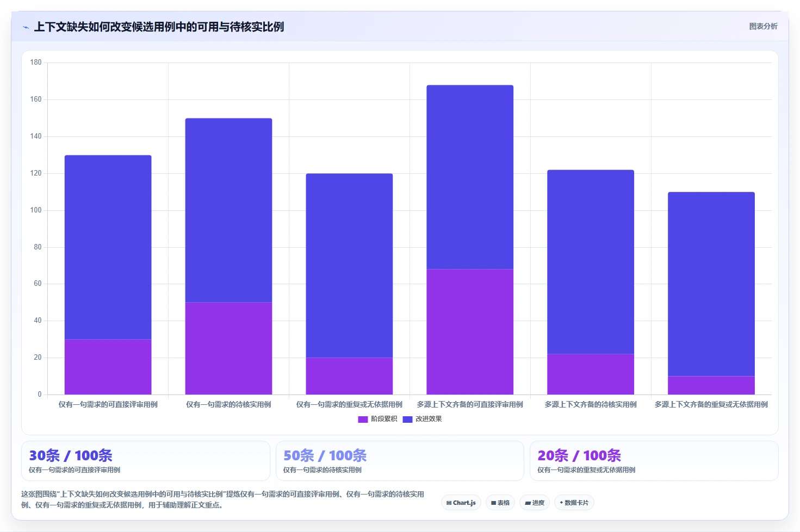
Task: Click x-axis label 仅有一句需求的待核实用例
Action: pyautogui.click(x=228, y=404)
